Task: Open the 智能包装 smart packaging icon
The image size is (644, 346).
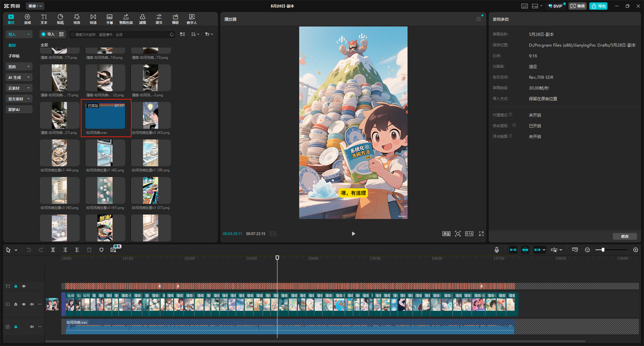Action: click(126, 19)
